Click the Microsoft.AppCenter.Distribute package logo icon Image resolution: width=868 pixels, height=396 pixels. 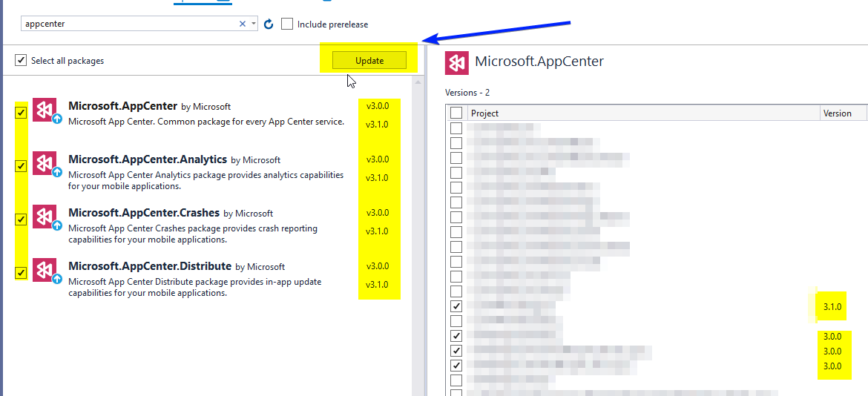click(x=45, y=271)
